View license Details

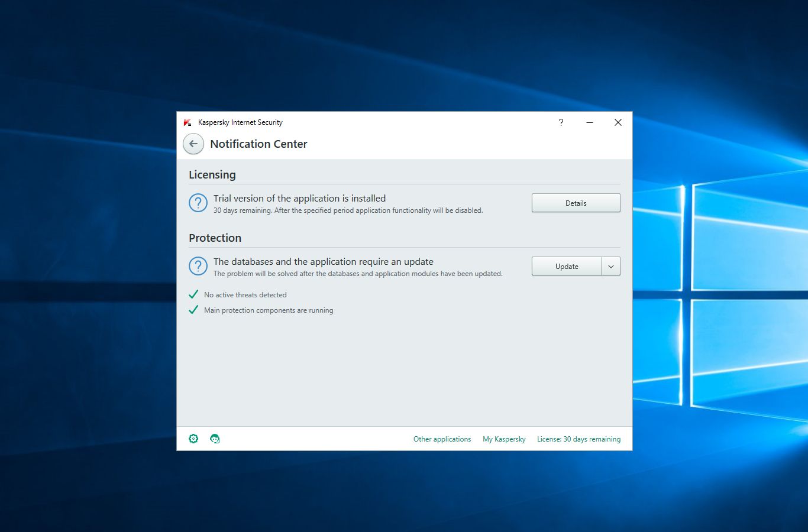click(x=576, y=203)
